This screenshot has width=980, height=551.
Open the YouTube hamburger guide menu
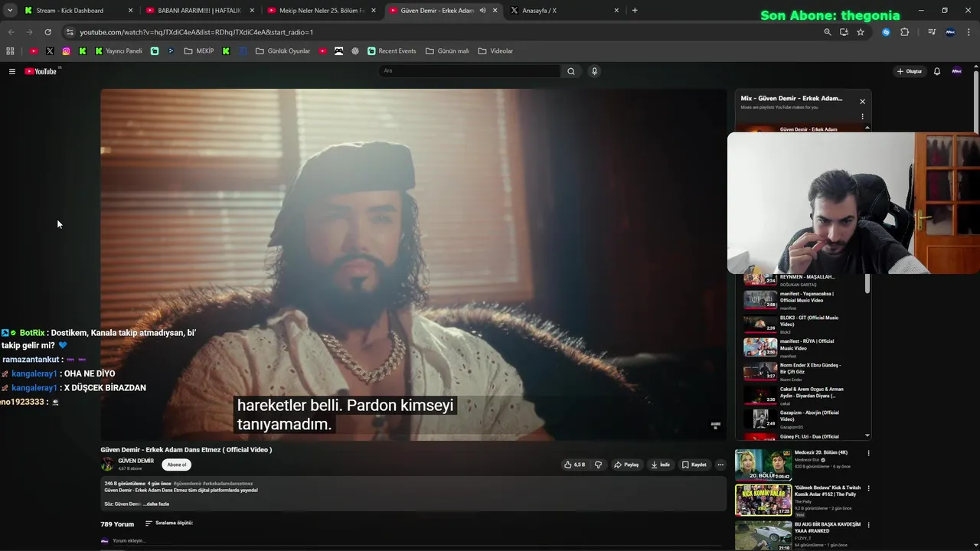tap(12, 71)
